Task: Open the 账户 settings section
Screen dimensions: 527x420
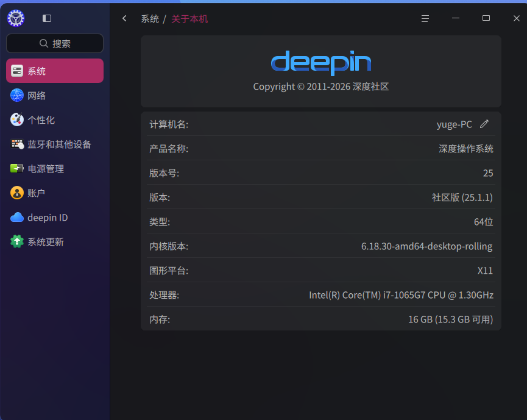Action: tap(55, 193)
